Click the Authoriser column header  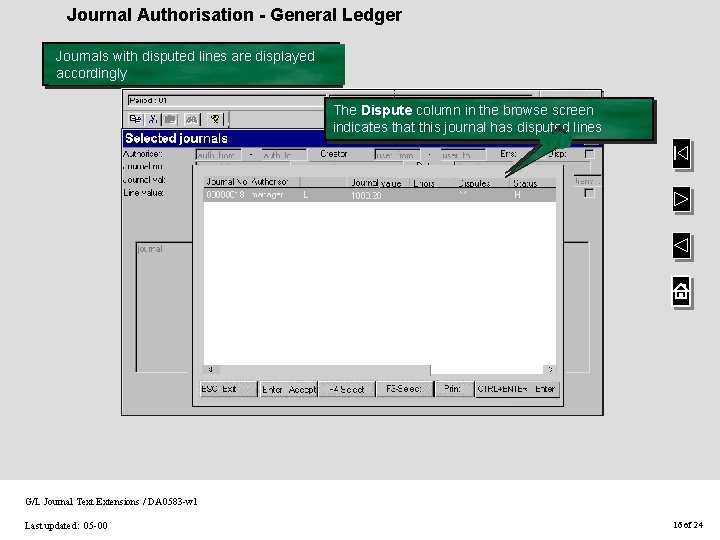coord(270,182)
